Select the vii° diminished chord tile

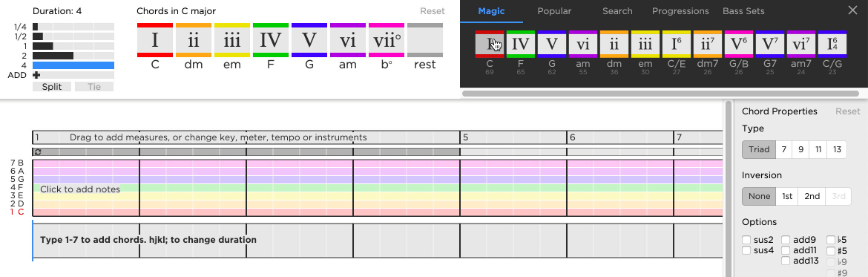tap(387, 40)
